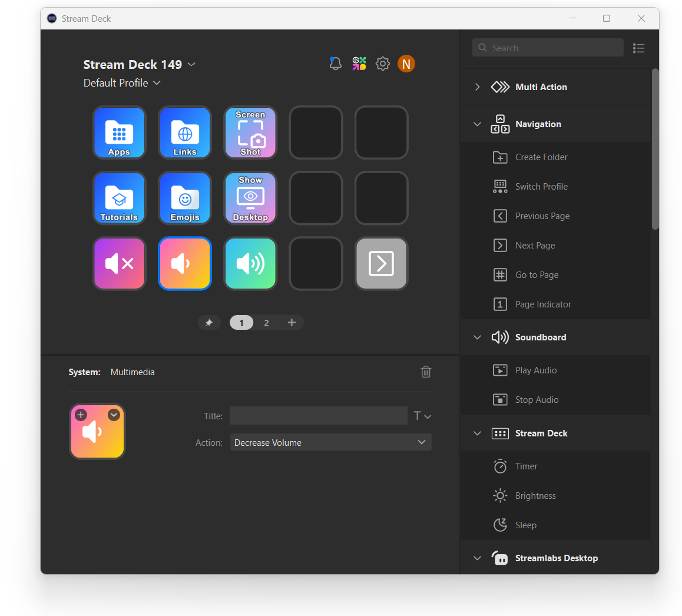Open the Default Profile dropdown
Image resolution: width=682 pixels, height=616 pixels.
coord(122,83)
